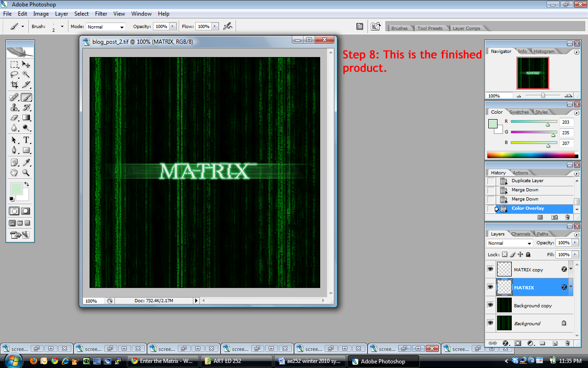Select the Notes tool
Image resolution: width=588 pixels, height=368 pixels.
coord(14,162)
